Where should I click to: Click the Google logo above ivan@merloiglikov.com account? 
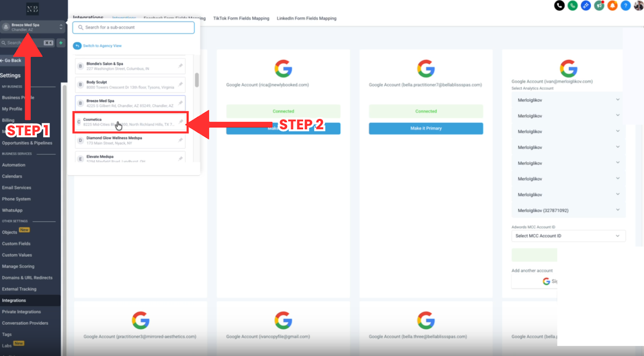(x=568, y=69)
